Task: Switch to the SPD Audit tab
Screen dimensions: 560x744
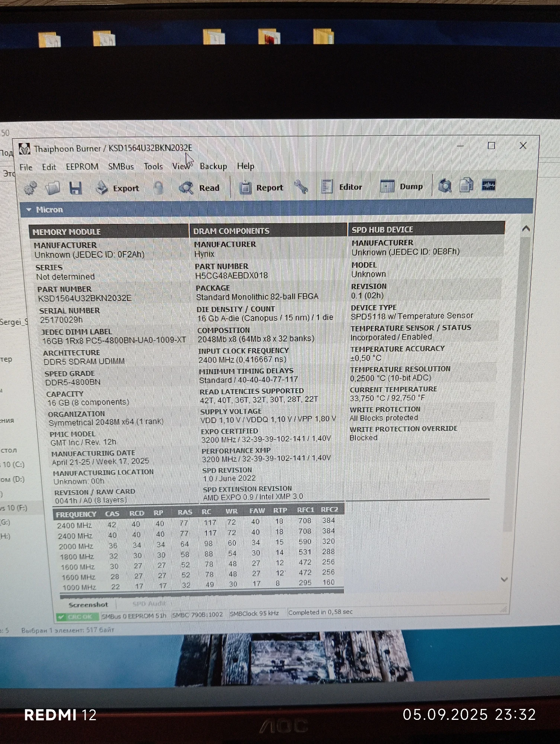Action: click(x=149, y=603)
